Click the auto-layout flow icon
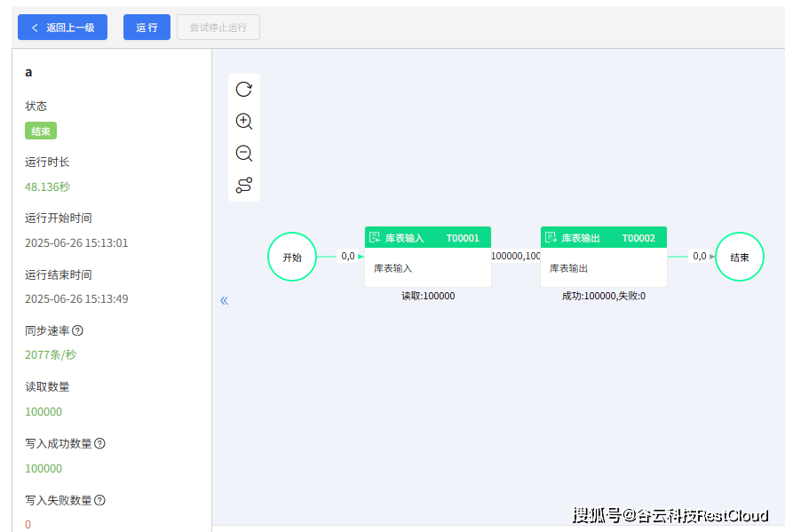This screenshot has width=785, height=532. pyautogui.click(x=244, y=186)
